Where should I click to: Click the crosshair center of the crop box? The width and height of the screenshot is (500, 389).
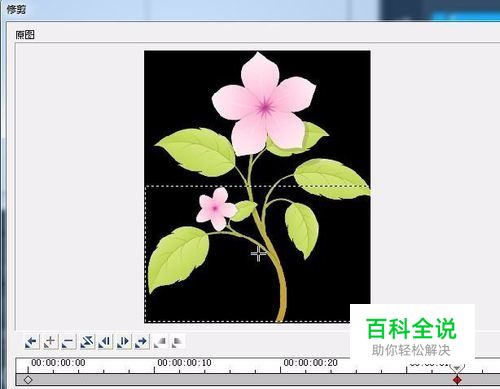pos(258,254)
